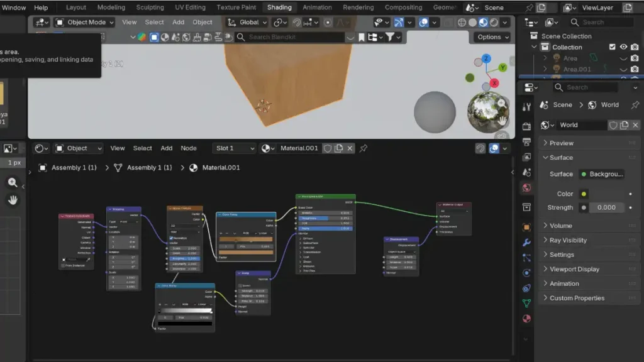Click the pan hand gizmo in the viewport
The width and height of the screenshot is (644, 362).
(502, 120)
